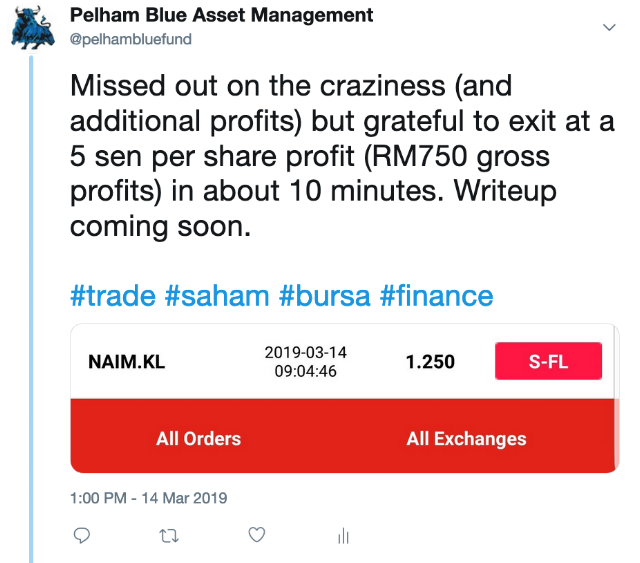Like the tweet with the heart icon
The image size is (640, 563).
point(257,535)
